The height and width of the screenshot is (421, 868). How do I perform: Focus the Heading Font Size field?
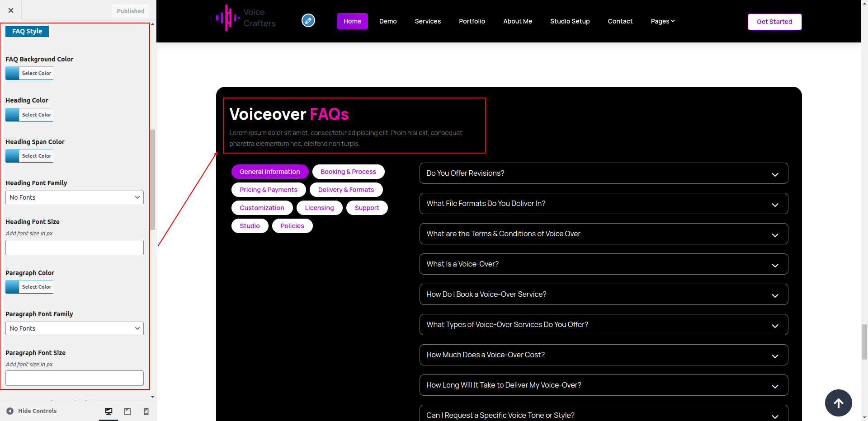click(75, 248)
